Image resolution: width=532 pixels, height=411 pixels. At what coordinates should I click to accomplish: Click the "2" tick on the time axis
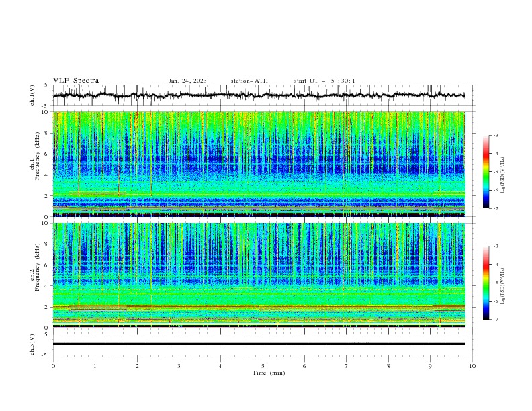point(137,366)
